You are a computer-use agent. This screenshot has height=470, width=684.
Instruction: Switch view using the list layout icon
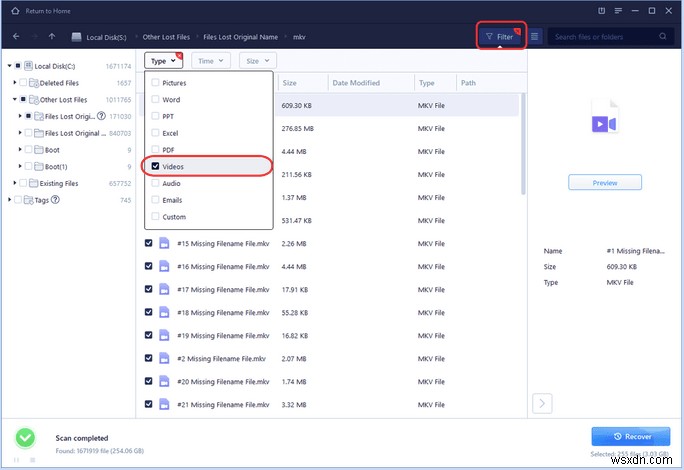pyautogui.click(x=535, y=37)
